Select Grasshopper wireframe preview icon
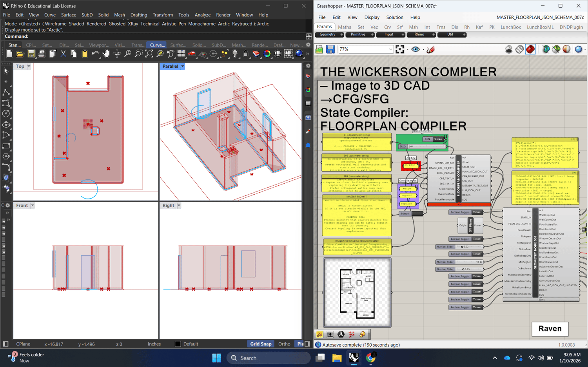The width and height of the screenshot is (588, 367). [519, 49]
